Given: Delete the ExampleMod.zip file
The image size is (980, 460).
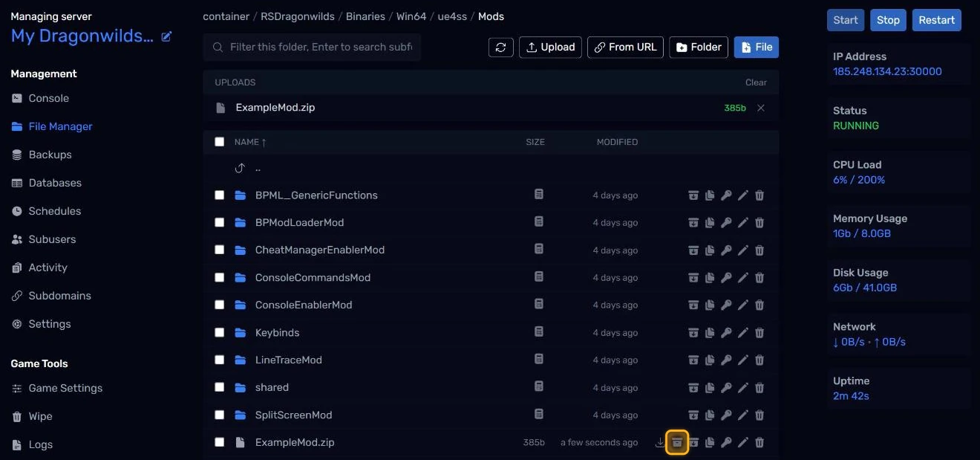Looking at the screenshot, I should 759,443.
